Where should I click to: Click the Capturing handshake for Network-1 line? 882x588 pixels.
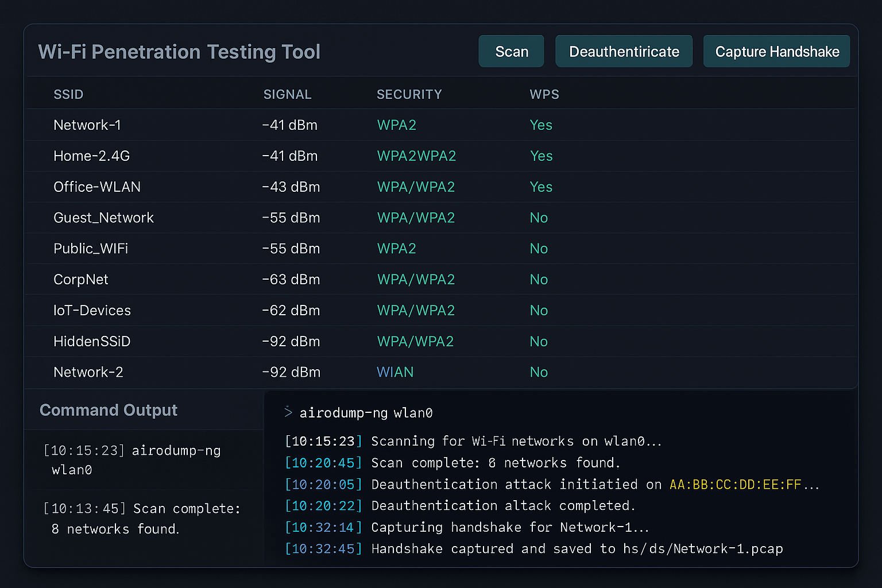467,527
